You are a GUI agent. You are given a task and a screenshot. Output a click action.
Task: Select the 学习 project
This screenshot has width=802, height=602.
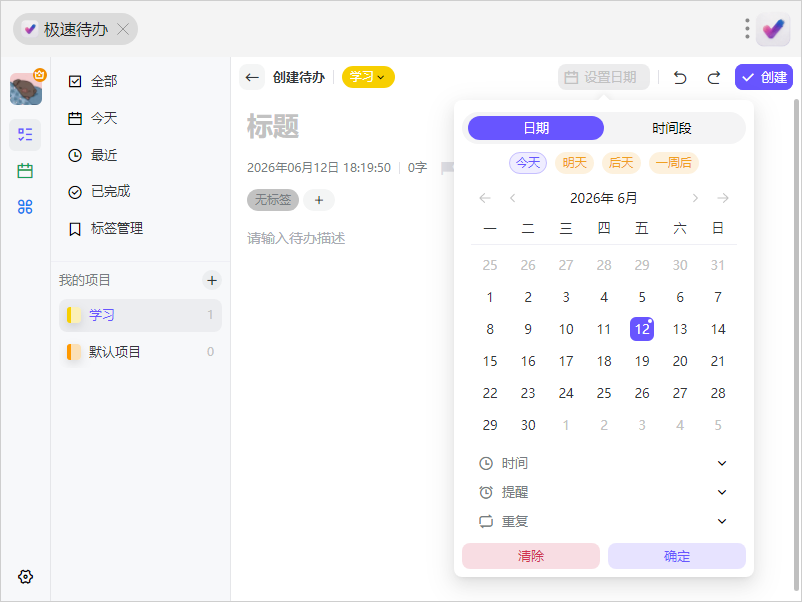(140, 315)
